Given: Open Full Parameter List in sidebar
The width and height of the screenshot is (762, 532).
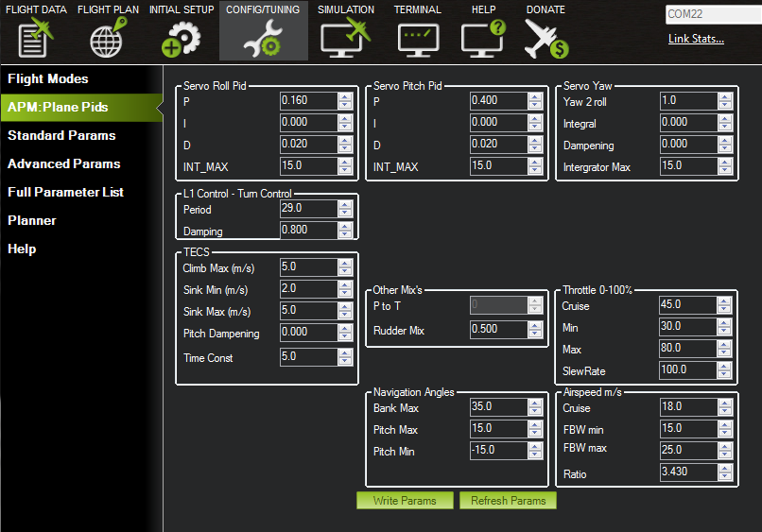Looking at the screenshot, I should tap(65, 192).
